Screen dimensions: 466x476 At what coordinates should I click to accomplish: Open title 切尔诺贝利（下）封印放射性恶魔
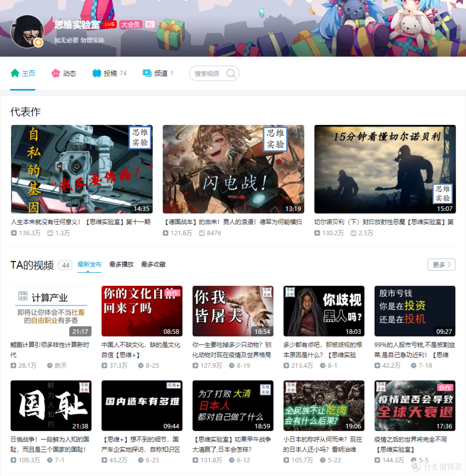pyautogui.click(x=384, y=222)
